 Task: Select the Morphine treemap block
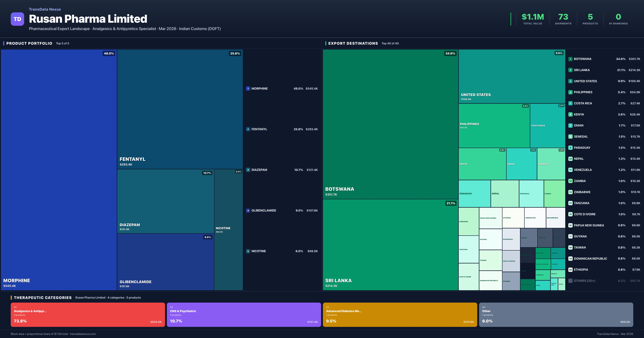(x=59, y=170)
